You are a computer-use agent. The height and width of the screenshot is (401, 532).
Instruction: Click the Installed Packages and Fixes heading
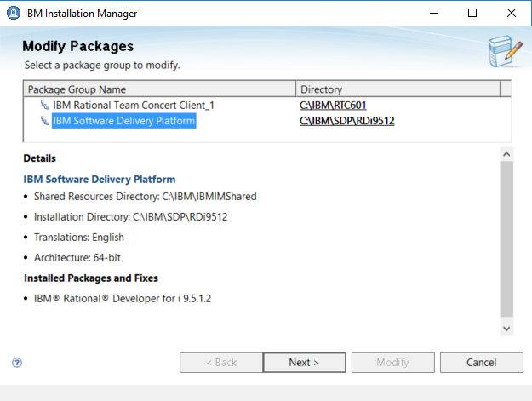91,278
